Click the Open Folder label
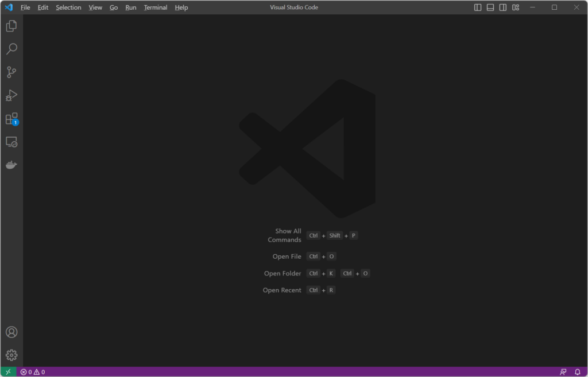 283,273
